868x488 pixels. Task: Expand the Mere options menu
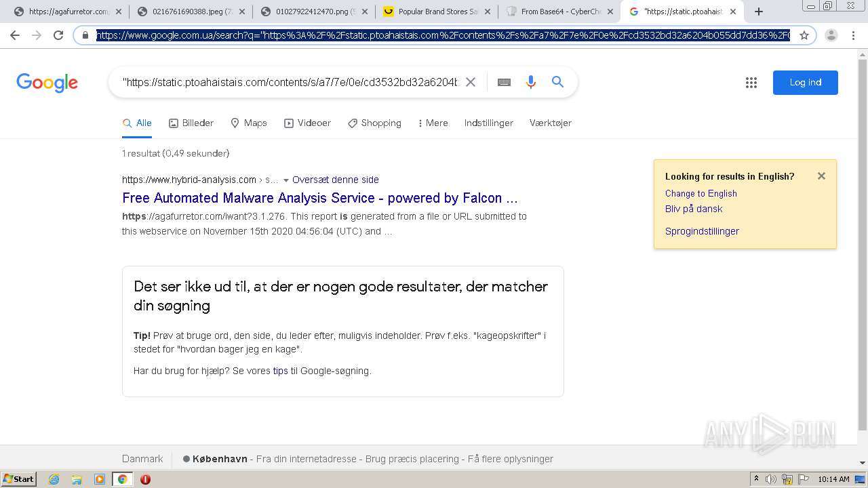point(433,123)
